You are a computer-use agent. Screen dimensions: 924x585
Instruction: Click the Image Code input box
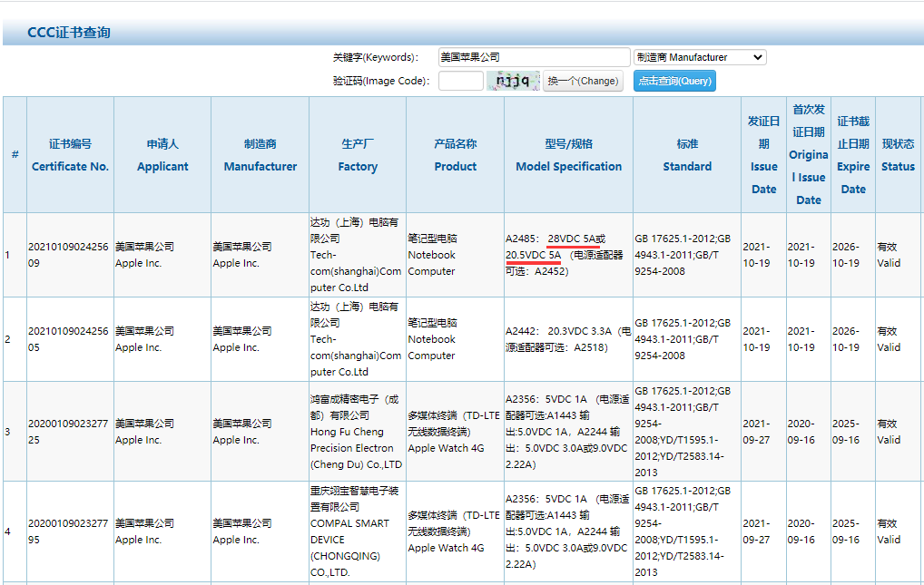tap(461, 81)
